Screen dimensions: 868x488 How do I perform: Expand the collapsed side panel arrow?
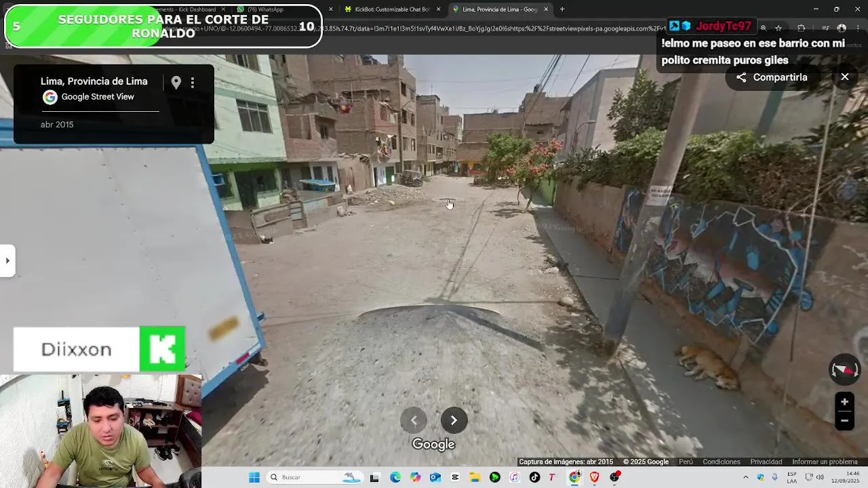pos(7,260)
